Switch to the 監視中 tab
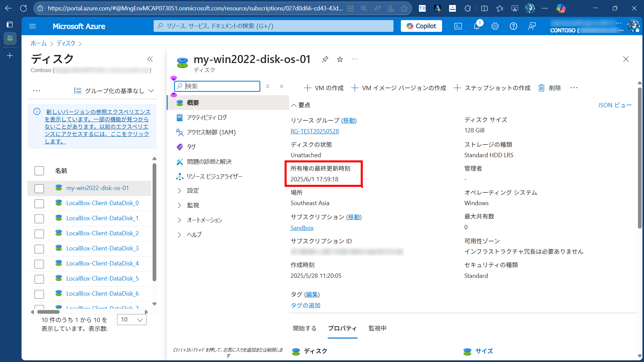This screenshot has height=362, width=644. 377,328
